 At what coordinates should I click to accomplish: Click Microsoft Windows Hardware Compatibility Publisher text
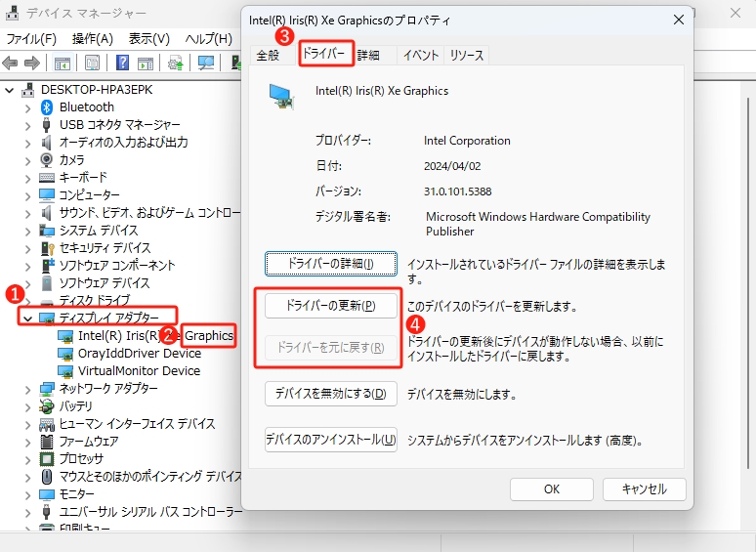point(538,224)
